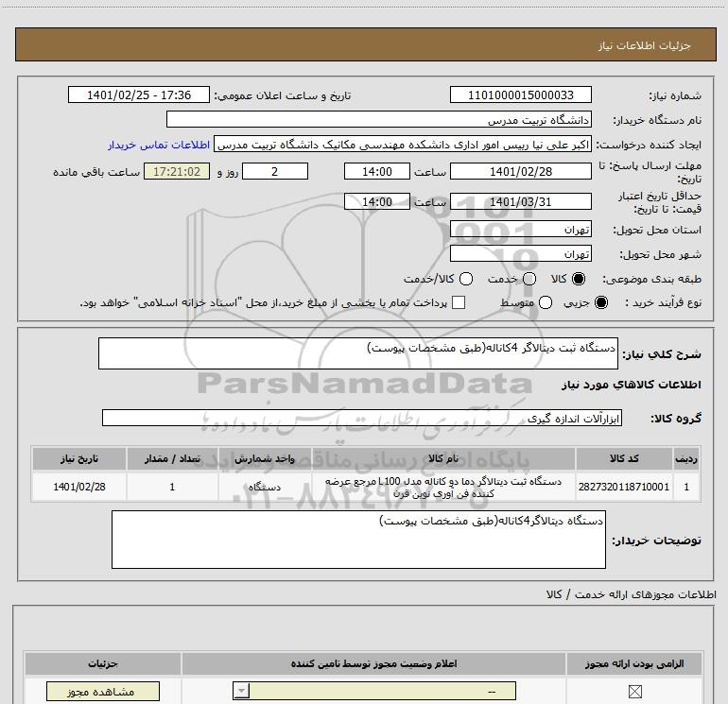Viewport: 728px width, 704px height.
Task: Click the datalogger product name cell
Action: (x=443, y=487)
